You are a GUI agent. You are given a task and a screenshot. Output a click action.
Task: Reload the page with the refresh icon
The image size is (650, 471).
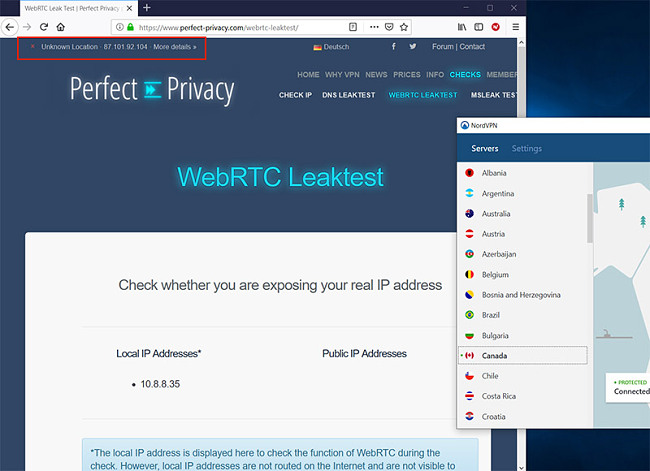pos(44,27)
